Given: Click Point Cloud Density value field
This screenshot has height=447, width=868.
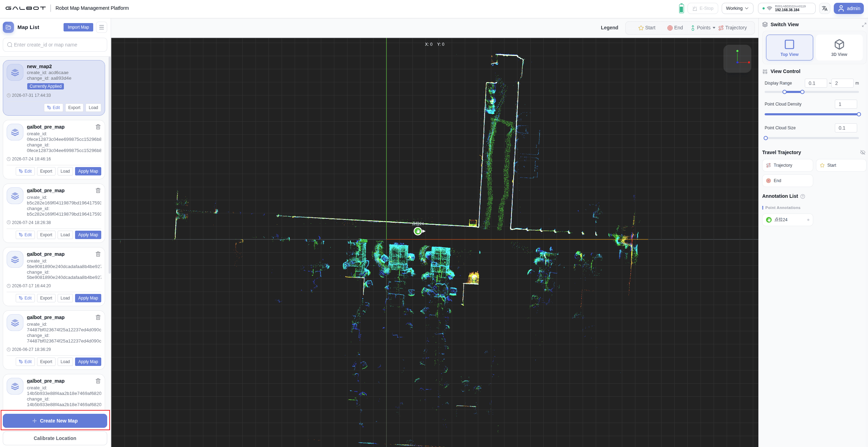Looking at the screenshot, I should tap(846, 104).
